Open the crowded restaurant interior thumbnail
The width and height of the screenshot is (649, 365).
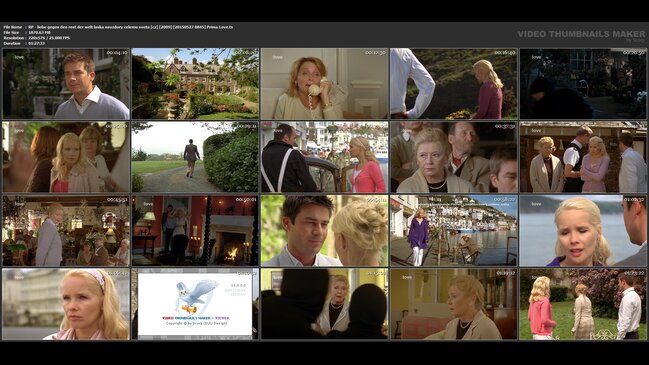pos(66,231)
